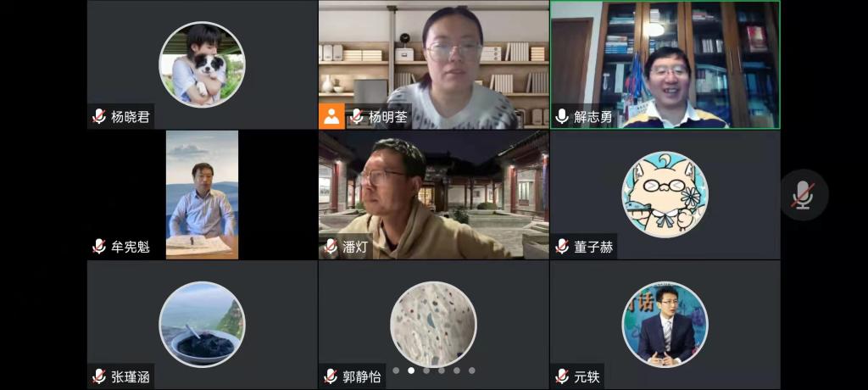
Task: Click muted mic icon beside 张瑾涵
Action: [99, 376]
